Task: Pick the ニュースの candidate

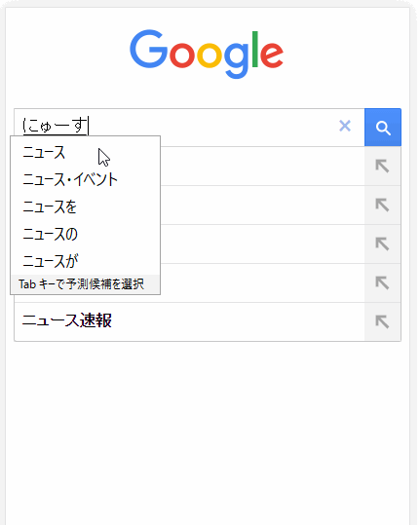Action: (50, 234)
